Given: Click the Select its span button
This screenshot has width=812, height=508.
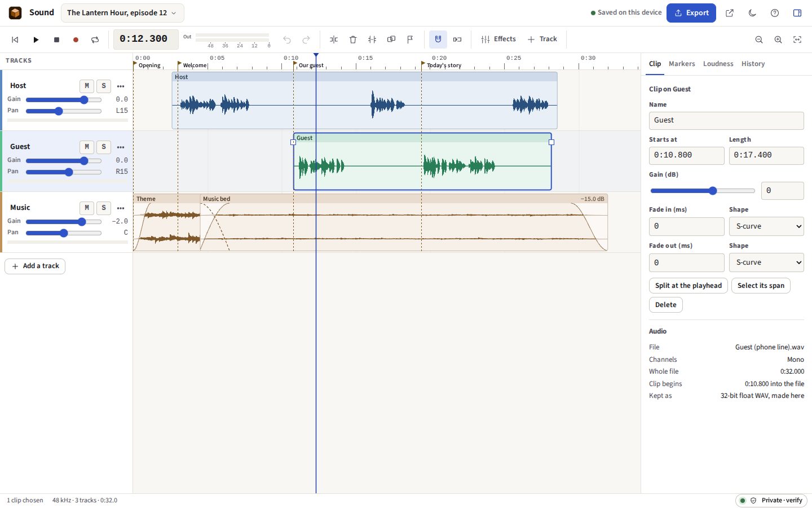Looking at the screenshot, I should click(x=761, y=286).
